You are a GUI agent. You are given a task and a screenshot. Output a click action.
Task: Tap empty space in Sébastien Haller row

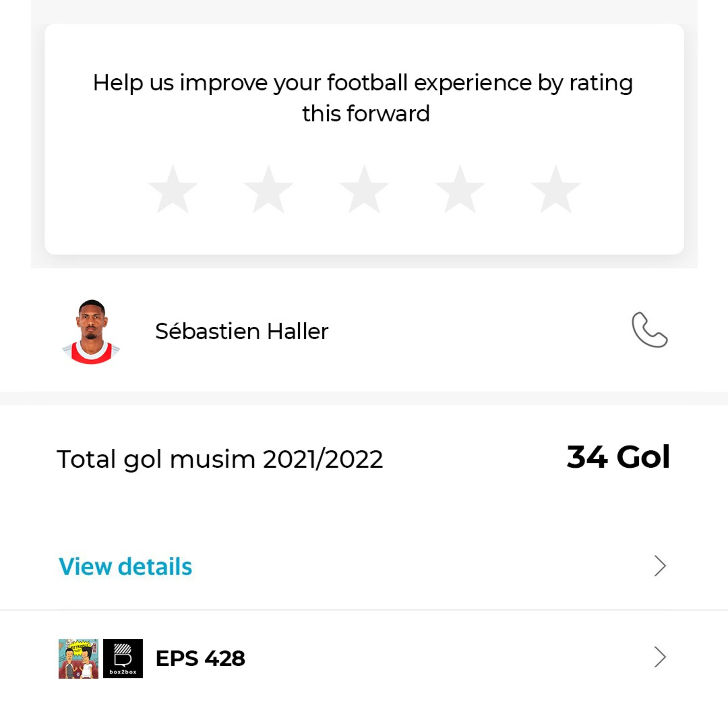point(471,331)
